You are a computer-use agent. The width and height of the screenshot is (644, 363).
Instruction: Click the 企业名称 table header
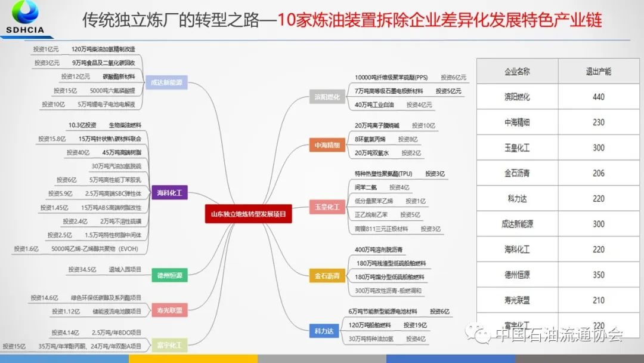click(x=517, y=71)
